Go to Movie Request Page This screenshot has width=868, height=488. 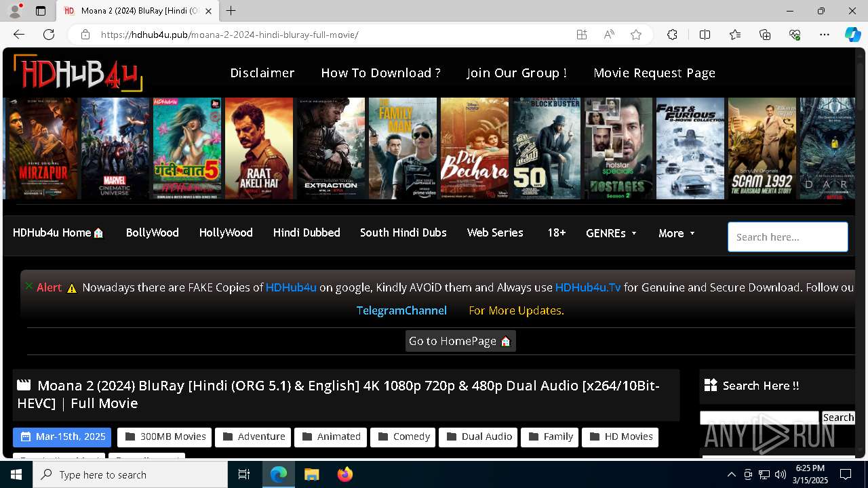coord(654,73)
